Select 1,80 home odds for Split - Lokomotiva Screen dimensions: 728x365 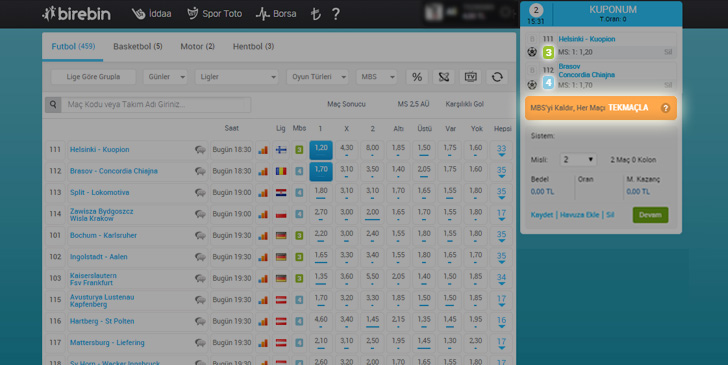[x=321, y=192]
